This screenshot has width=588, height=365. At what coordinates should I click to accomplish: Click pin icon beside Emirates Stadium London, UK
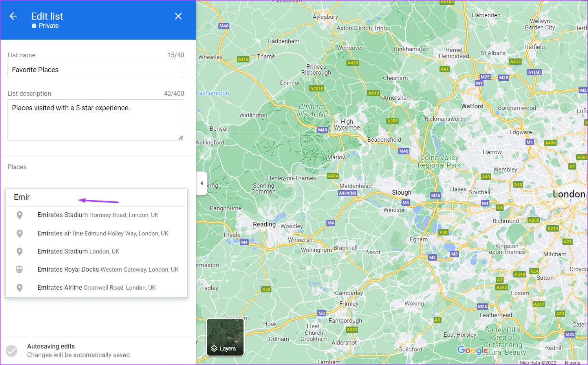point(19,252)
